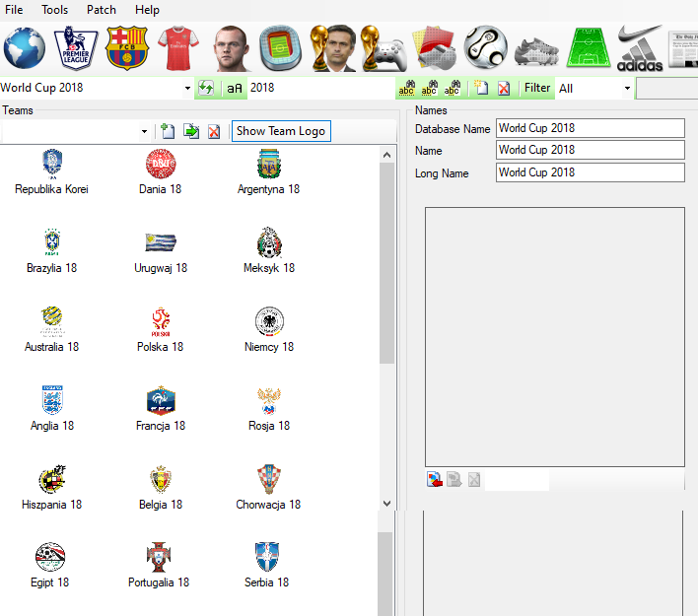Click the teams list scroll up arrow
The image size is (698, 616).
[386, 155]
